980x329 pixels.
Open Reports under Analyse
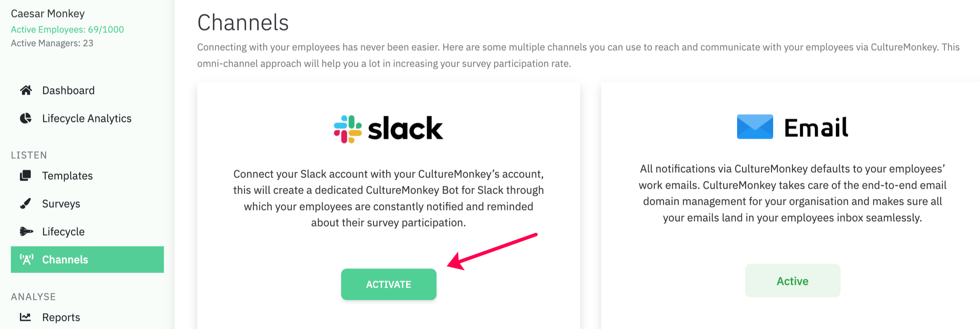(61, 317)
